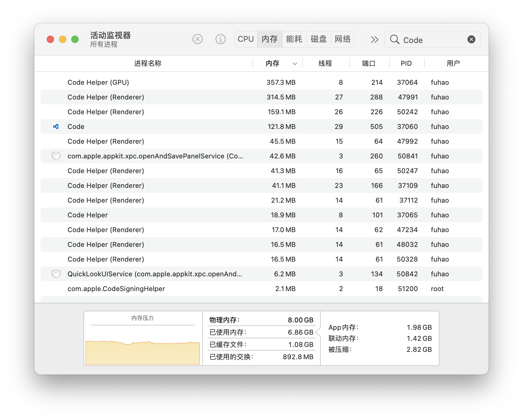Switch to the CPU tab
The height and width of the screenshot is (420, 523).
pyautogui.click(x=246, y=39)
